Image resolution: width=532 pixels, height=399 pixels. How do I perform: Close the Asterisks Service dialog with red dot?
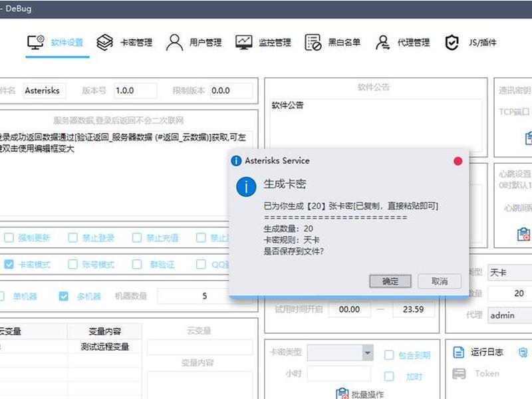point(458,161)
